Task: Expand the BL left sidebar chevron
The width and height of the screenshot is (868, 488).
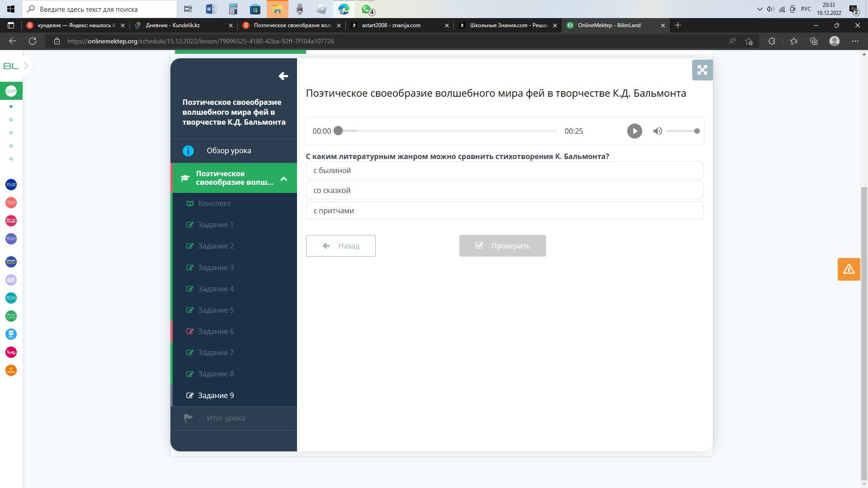Action: tap(26, 66)
